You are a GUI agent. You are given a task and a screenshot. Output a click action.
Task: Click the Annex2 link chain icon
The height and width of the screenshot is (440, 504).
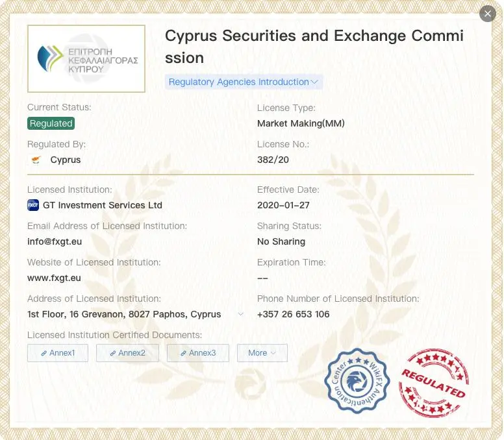(x=113, y=353)
